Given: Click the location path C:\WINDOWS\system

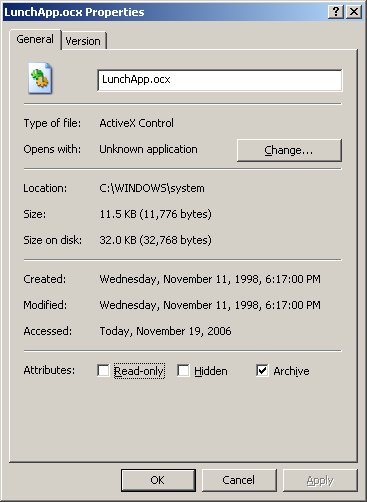Looking at the screenshot, I should click(x=152, y=188).
